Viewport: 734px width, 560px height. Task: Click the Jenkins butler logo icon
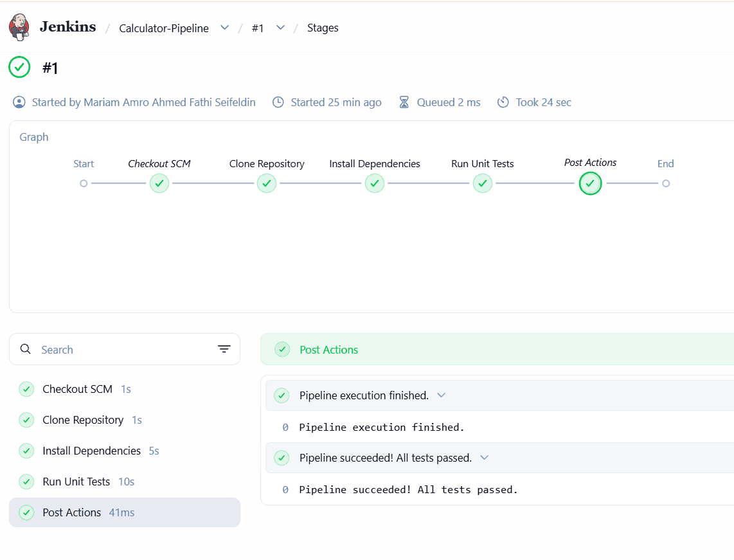(19, 27)
